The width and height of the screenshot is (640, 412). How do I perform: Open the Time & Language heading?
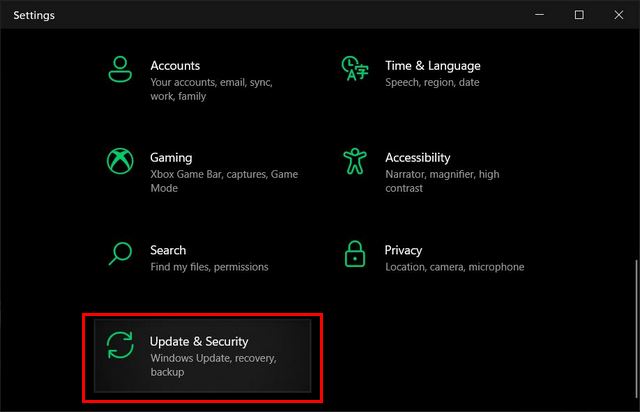coord(433,66)
